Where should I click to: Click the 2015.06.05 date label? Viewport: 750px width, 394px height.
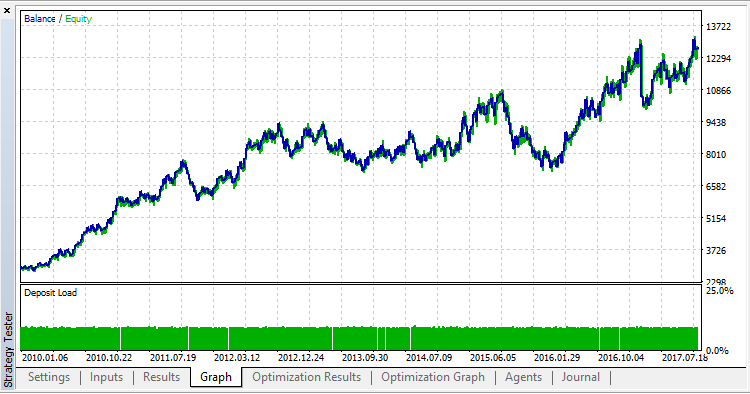tap(493, 358)
